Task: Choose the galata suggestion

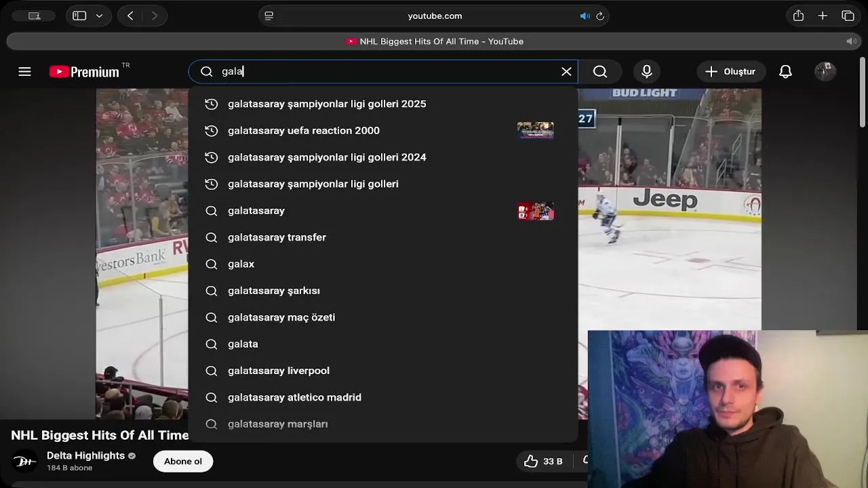Action: (383, 344)
